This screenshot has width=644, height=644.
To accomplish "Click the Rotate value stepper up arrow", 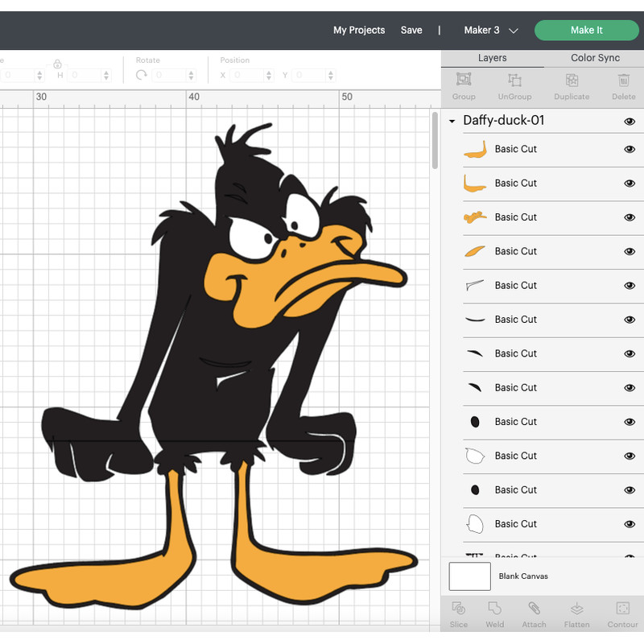I will pos(190,72).
